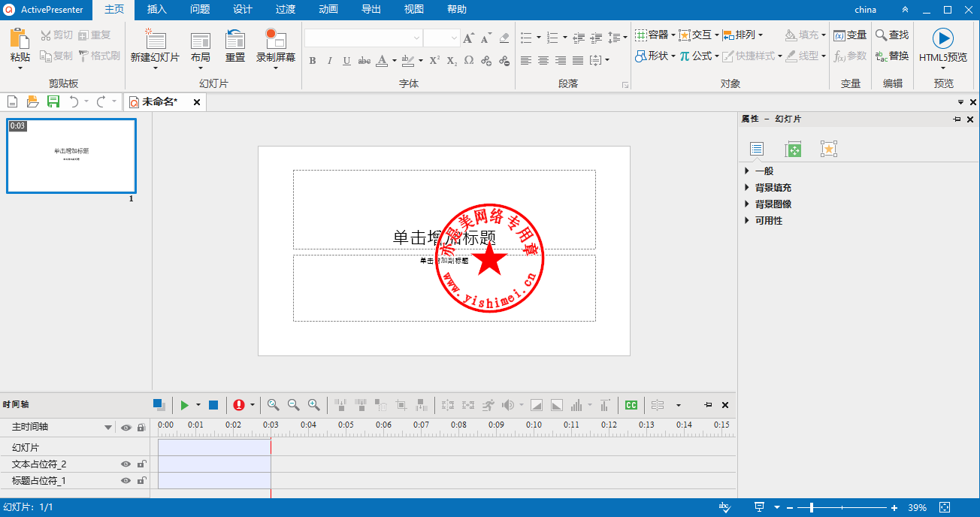Switch to the 插入 ribbon tab
The width and height of the screenshot is (980, 517).
pos(157,10)
